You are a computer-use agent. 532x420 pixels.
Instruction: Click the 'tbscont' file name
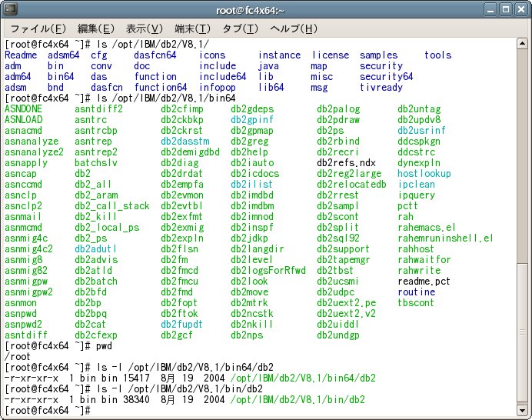[x=416, y=303]
